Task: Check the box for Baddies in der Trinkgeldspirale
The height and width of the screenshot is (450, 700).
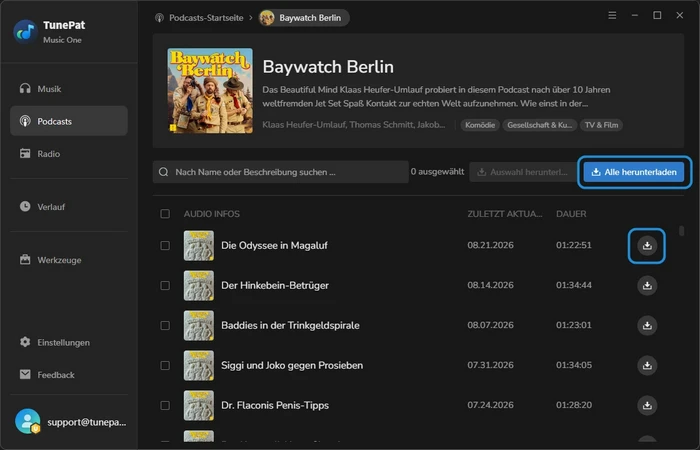Action: [165, 325]
